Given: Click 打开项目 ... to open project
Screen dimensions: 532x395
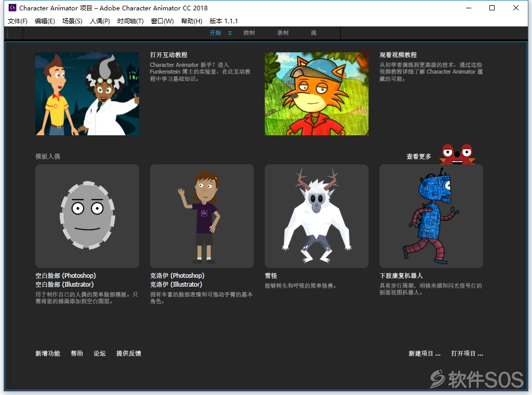Looking at the screenshot, I should coord(467,354).
